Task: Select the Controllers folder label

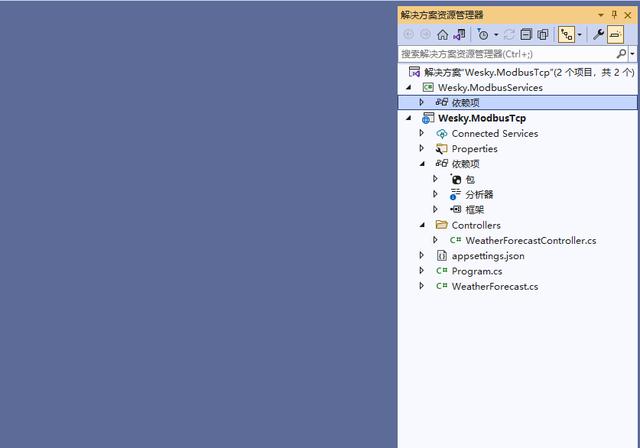Action: click(476, 225)
